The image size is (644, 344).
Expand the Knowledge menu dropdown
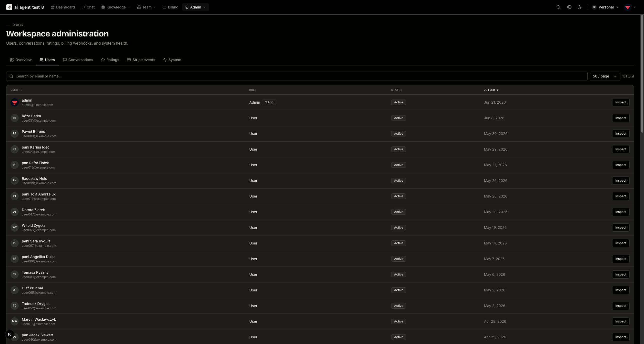[x=116, y=7]
